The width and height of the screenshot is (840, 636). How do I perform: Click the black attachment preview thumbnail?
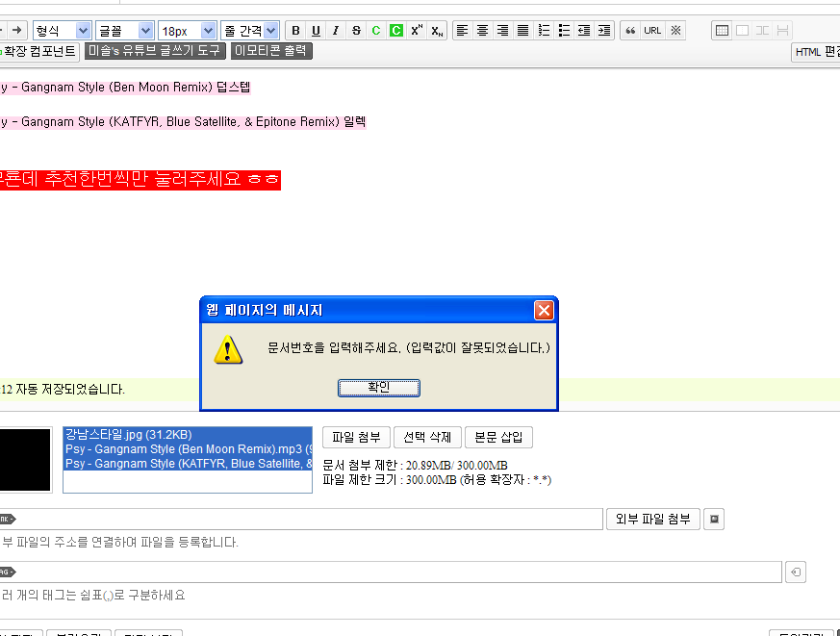point(25,460)
